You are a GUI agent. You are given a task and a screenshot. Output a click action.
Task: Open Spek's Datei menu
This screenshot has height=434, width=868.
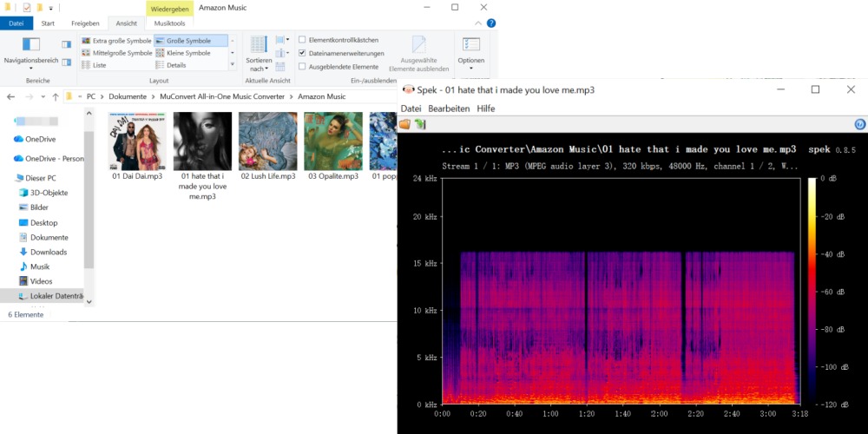411,108
